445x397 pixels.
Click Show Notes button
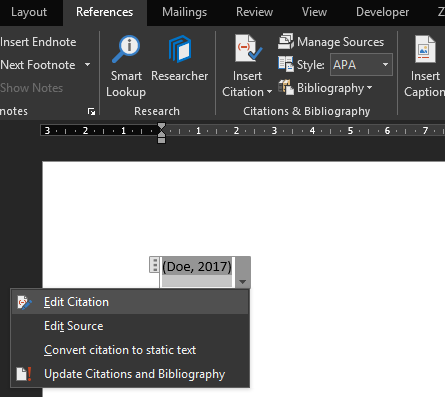click(32, 88)
